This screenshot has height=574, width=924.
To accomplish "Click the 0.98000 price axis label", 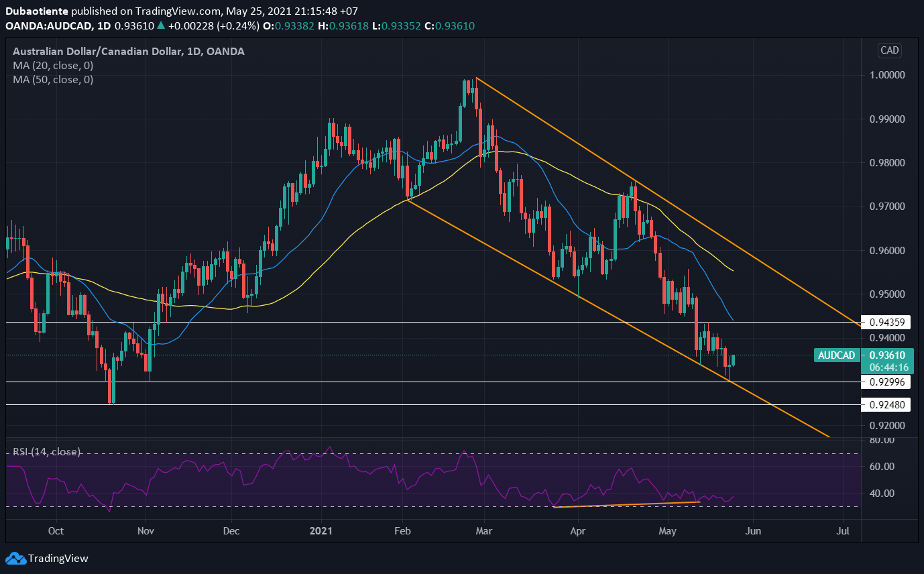I will [x=887, y=163].
